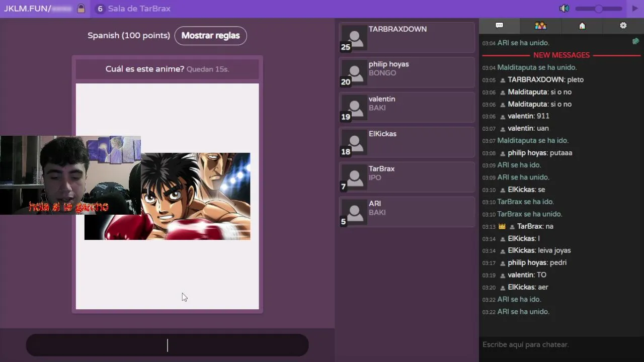Image resolution: width=644 pixels, height=362 pixels.
Task: Select player name 'philip hoyas'
Action: click(x=388, y=64)
